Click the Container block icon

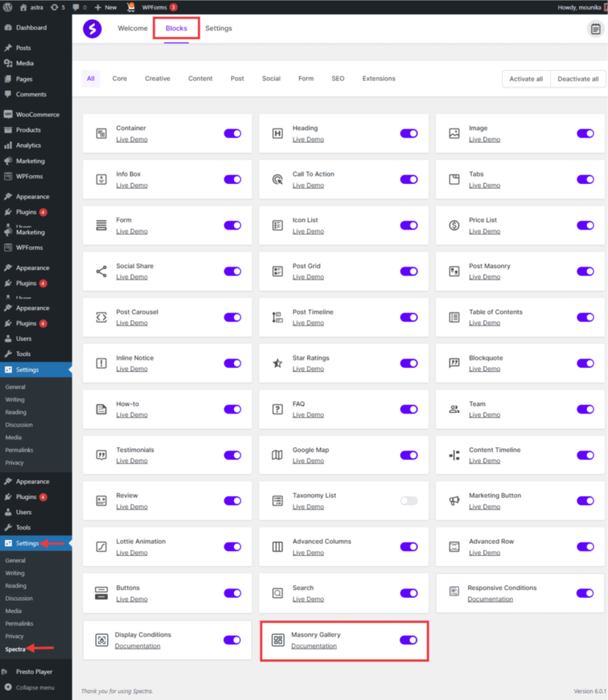tap(101, 133)
